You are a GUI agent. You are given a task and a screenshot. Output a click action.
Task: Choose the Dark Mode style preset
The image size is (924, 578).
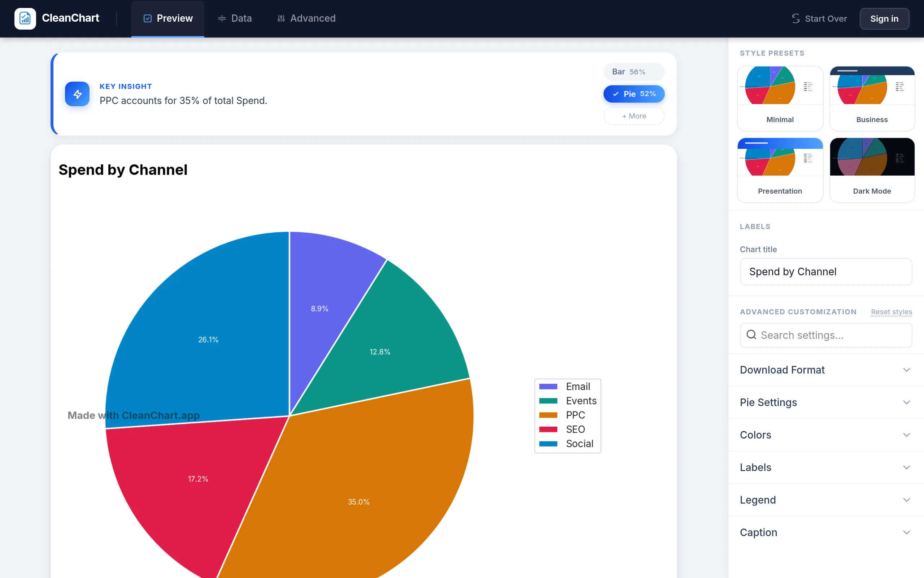(x=872, y=170)
